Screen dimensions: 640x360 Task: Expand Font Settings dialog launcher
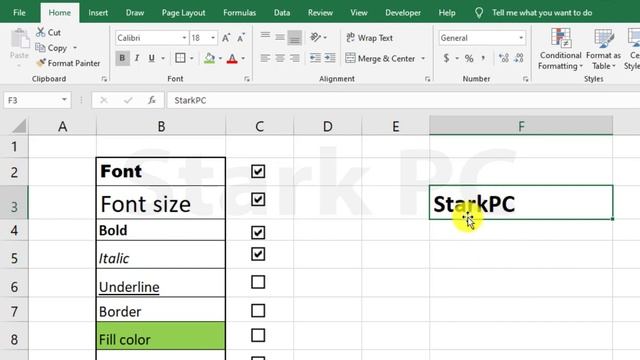point(247,79)
